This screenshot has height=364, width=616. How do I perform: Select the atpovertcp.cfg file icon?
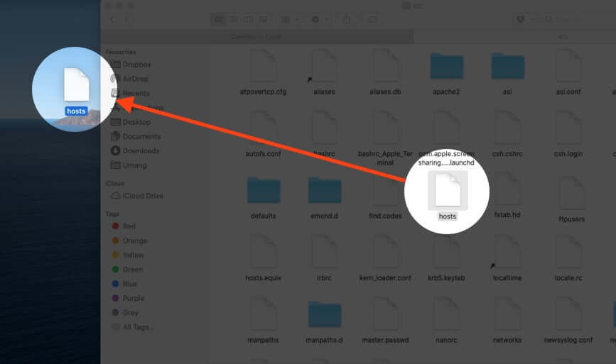pos(263,66)
